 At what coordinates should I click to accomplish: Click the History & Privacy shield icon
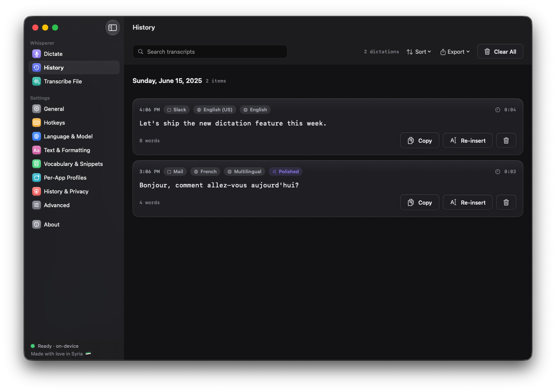coord(37,191)
